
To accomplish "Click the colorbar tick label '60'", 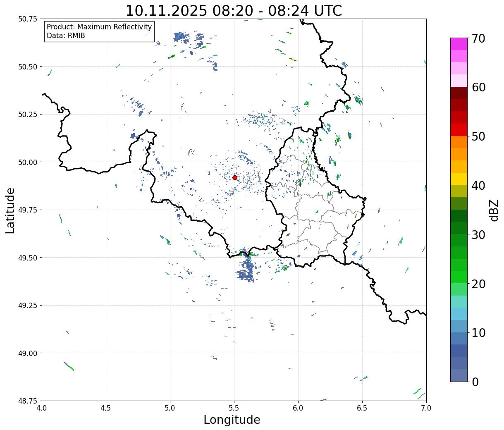I will (478, 87).
